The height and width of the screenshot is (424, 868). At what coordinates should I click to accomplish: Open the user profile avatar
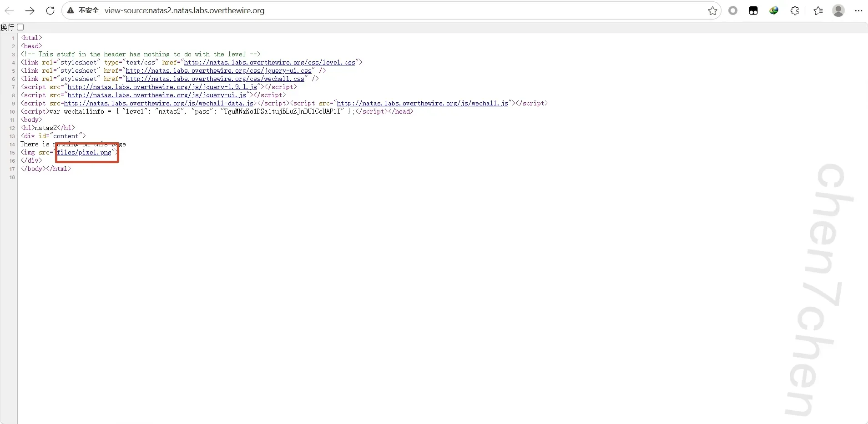pyautogui.click(x=838, y=11)
